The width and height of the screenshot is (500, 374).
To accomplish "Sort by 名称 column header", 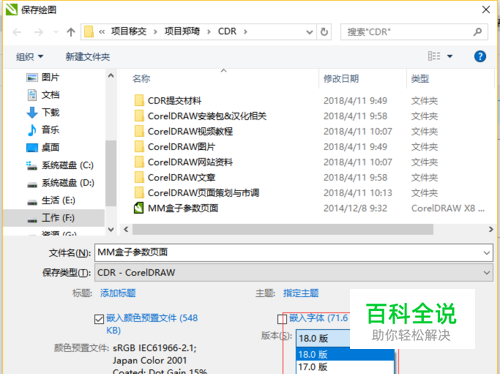I will tap(141, 79).
